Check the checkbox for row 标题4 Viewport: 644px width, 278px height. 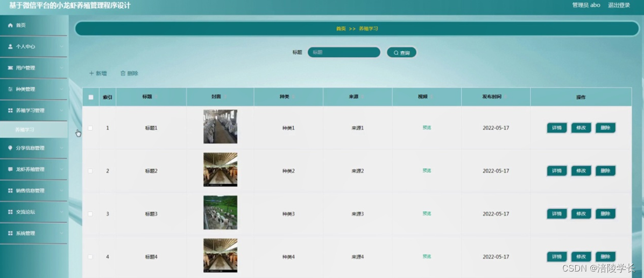pyautogui.click(x=90, y=256)
